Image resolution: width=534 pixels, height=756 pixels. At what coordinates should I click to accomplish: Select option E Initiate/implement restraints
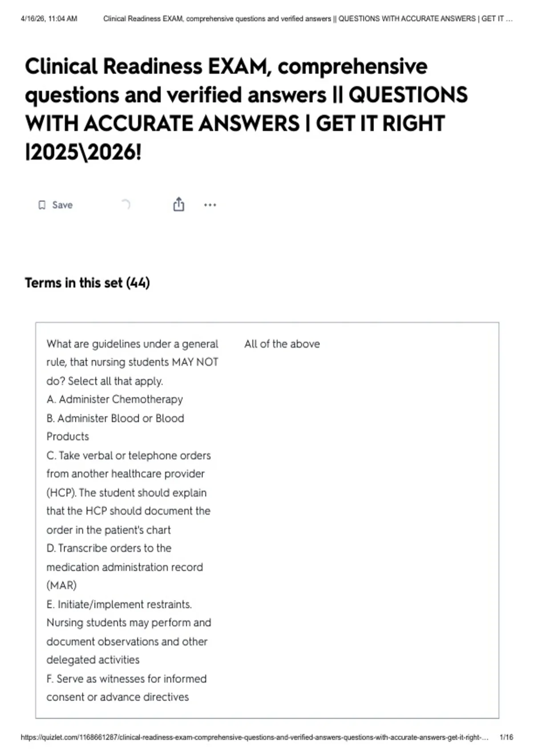tap(119, 604)
